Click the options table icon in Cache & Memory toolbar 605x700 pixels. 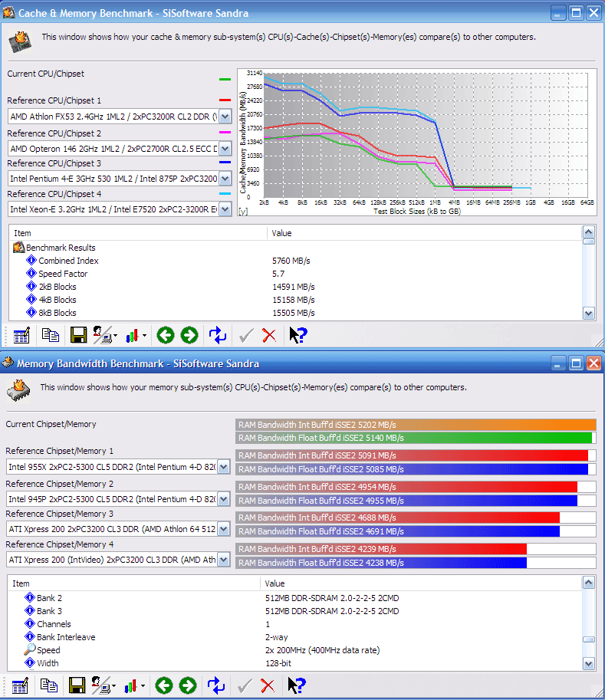(21, 335)
